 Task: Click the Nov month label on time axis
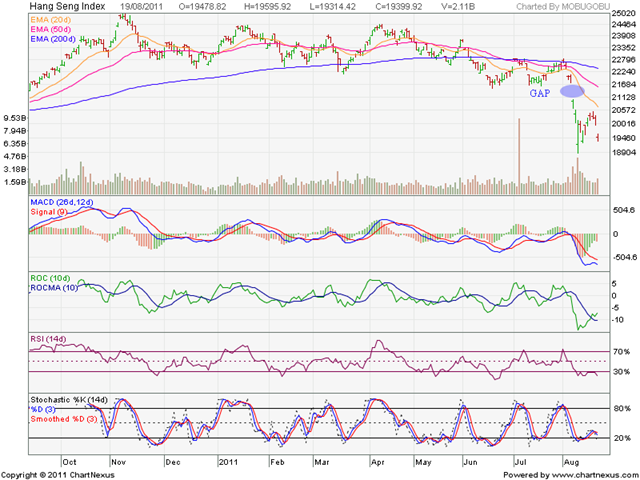pos(119,462)
